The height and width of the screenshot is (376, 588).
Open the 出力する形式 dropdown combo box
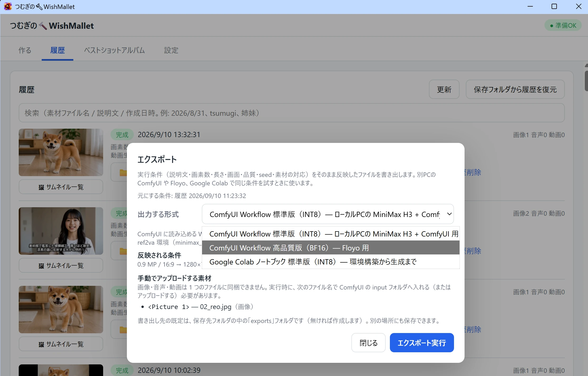328,214
